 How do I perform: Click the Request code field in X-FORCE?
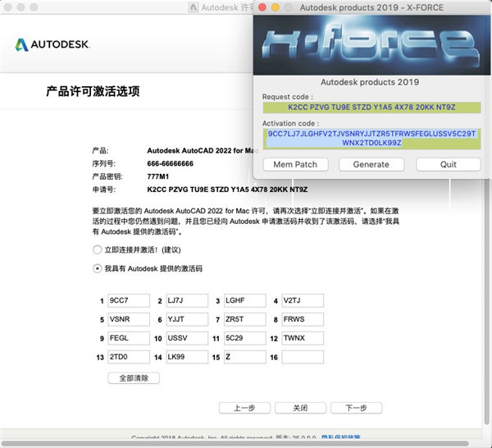pyautogui.click(x=371, y=107)
